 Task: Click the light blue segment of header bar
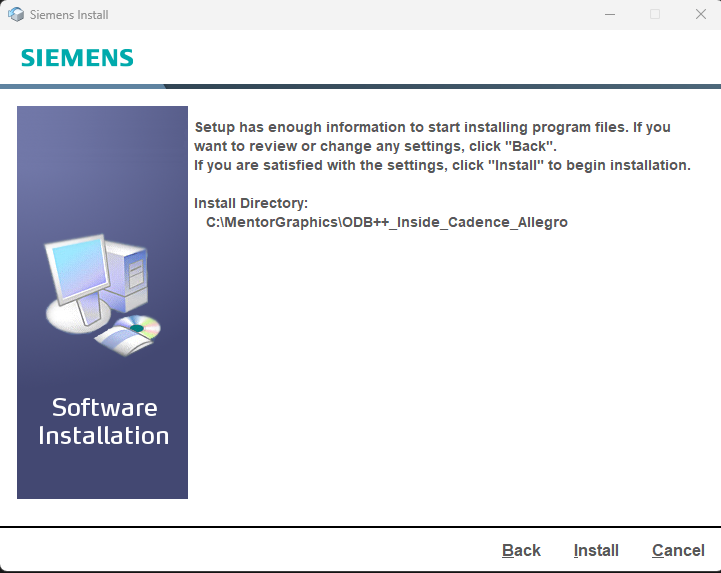coord(83,86)
